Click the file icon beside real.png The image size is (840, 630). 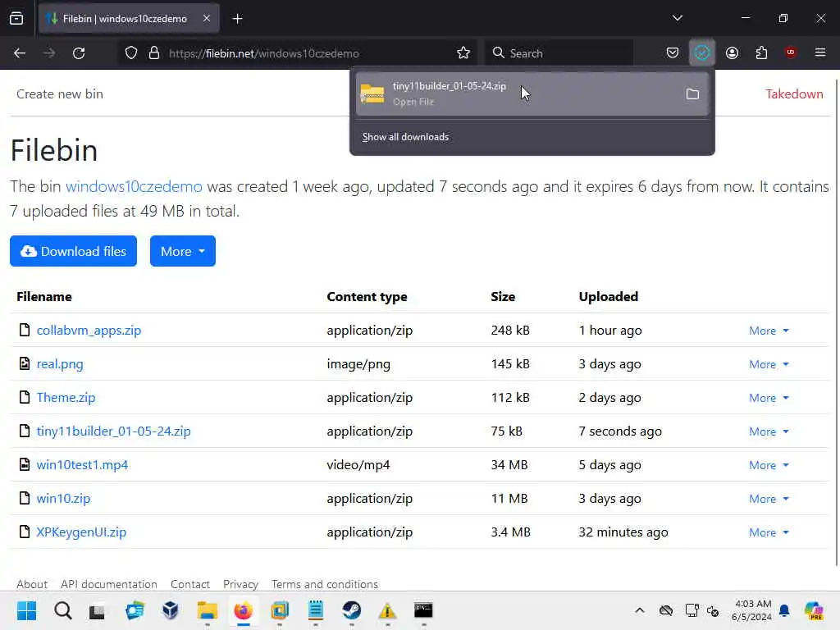point(24,363)
